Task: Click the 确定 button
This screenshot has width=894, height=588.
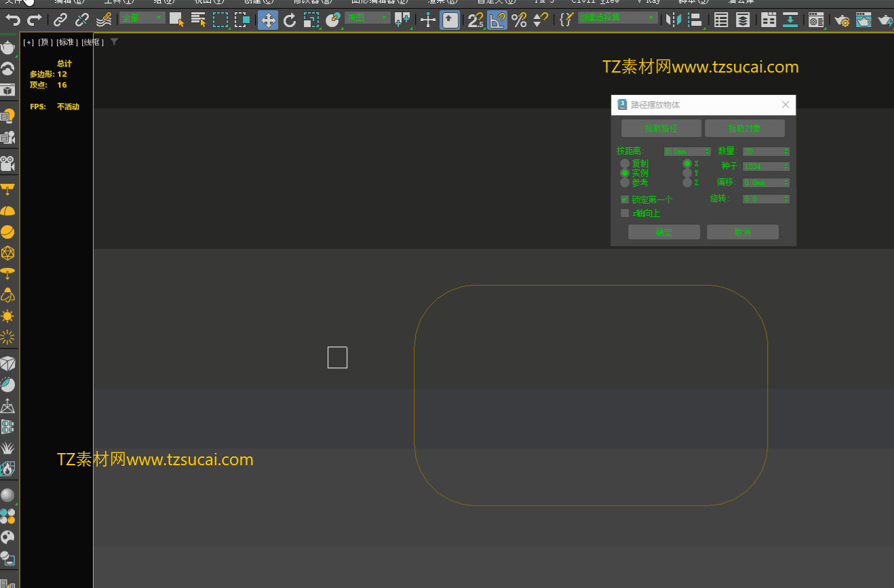Action: coord(663,232)
